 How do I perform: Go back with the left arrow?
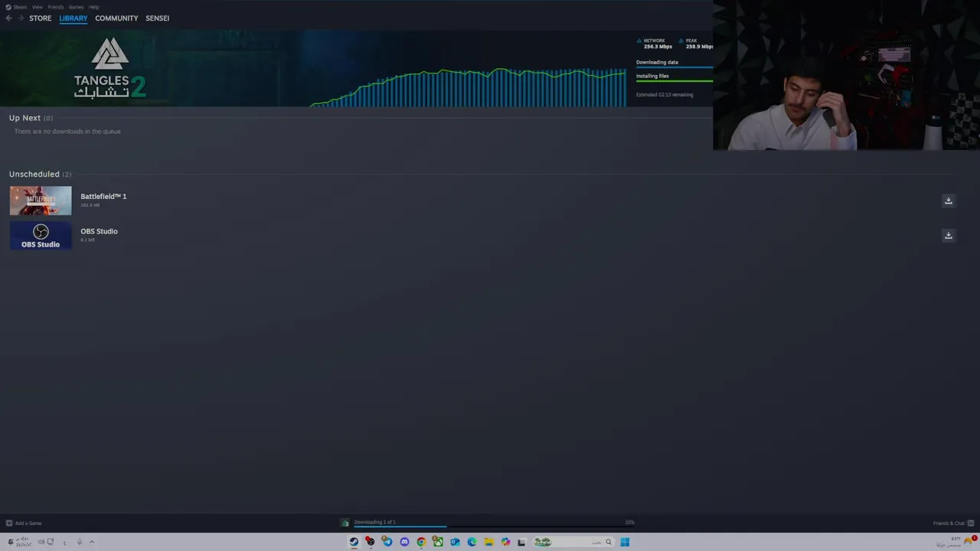8,18
